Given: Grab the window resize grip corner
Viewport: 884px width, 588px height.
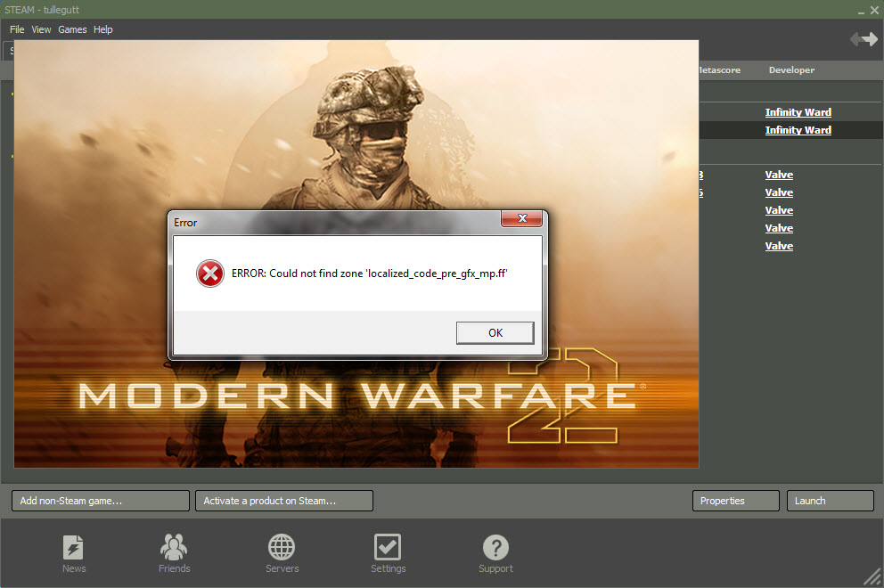Looking at the screenshot, I should coord(872,576).
